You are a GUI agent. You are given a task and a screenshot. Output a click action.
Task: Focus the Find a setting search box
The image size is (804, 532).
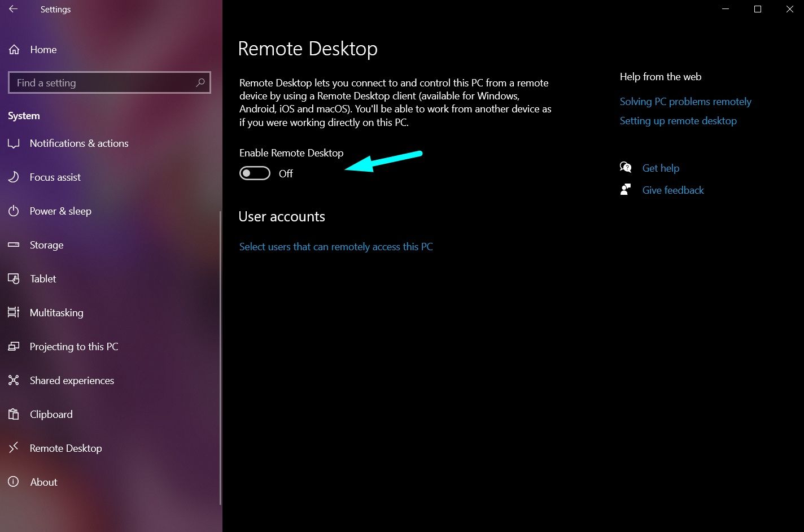coord(110,82)
